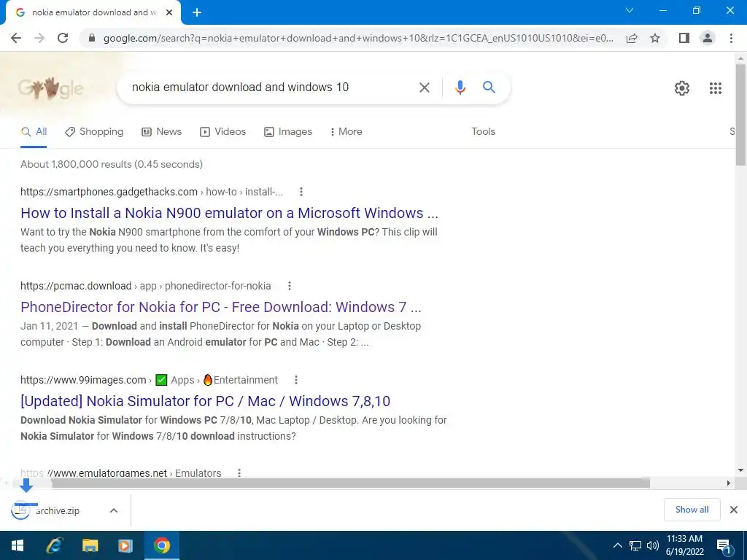Click the Chrome taskbar icon
747x560 pixels.
point(161,545)
